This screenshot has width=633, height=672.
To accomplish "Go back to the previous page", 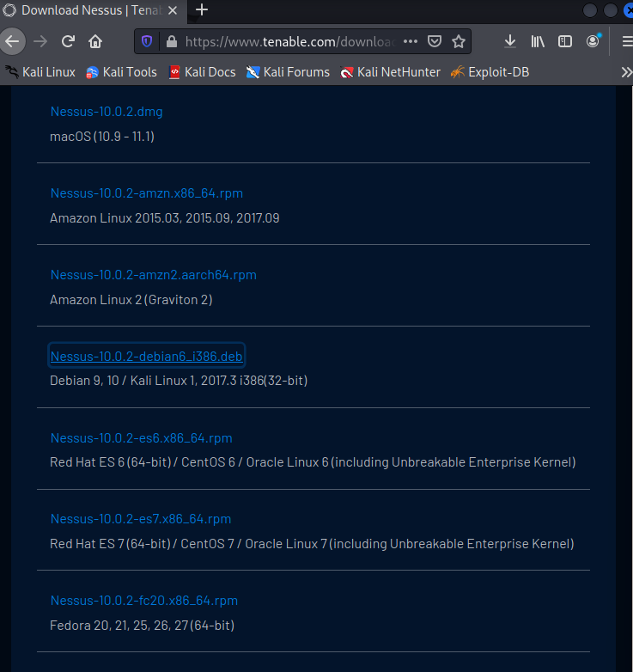I will [x=12, y=41].
